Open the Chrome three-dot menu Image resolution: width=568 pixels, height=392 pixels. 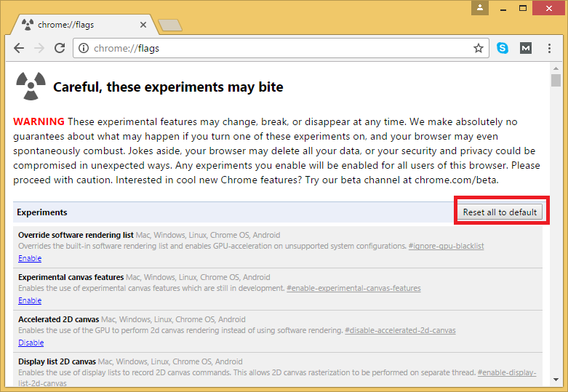(550, 49)
